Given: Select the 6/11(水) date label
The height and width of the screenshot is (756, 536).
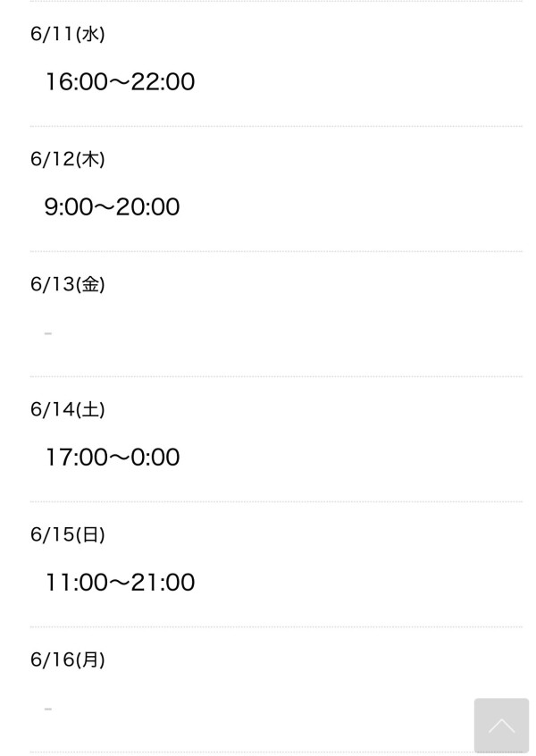Looking at the screenshot, I should click(68, 34).
